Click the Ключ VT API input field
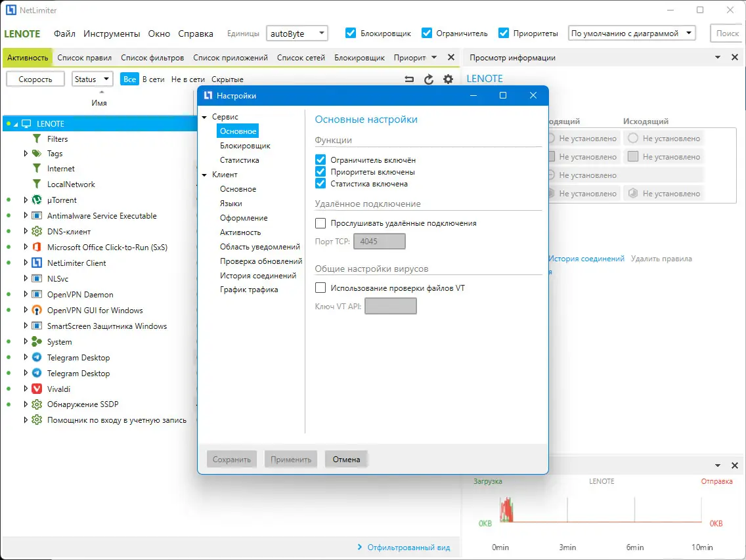 pyautogui.click(x=391, y=306)
